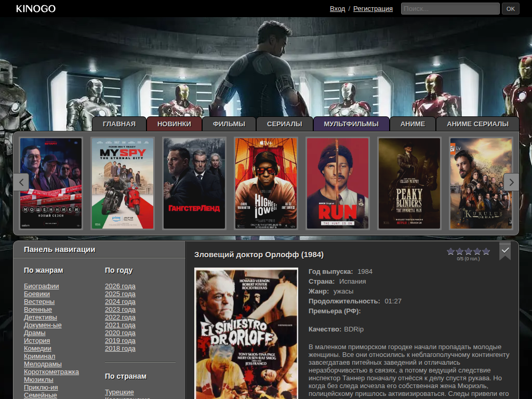Screen dimensions: 532x399
Task: Browse films from 2019 года
Action: point(120,341)
